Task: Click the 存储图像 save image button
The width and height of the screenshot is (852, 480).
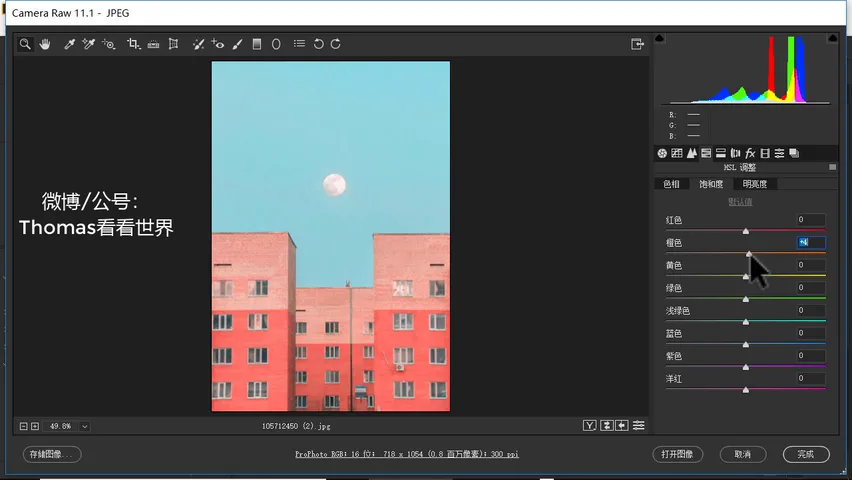Action: (52, 454)
